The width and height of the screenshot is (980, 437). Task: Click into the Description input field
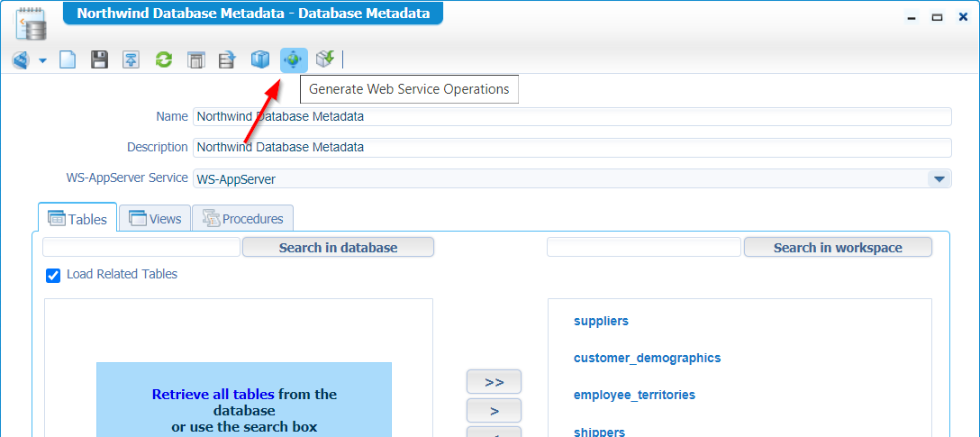pos(572,147)
